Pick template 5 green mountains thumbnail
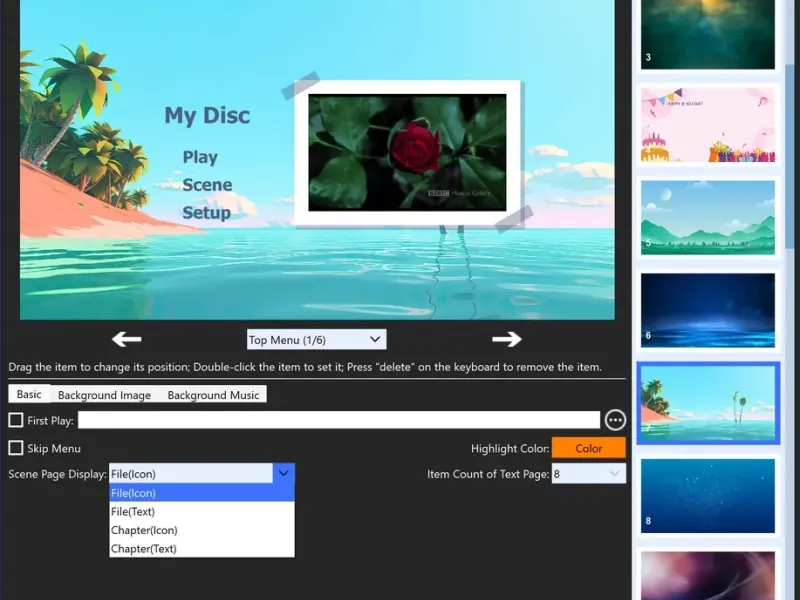The image size is (800, 600). coord(708,218)
